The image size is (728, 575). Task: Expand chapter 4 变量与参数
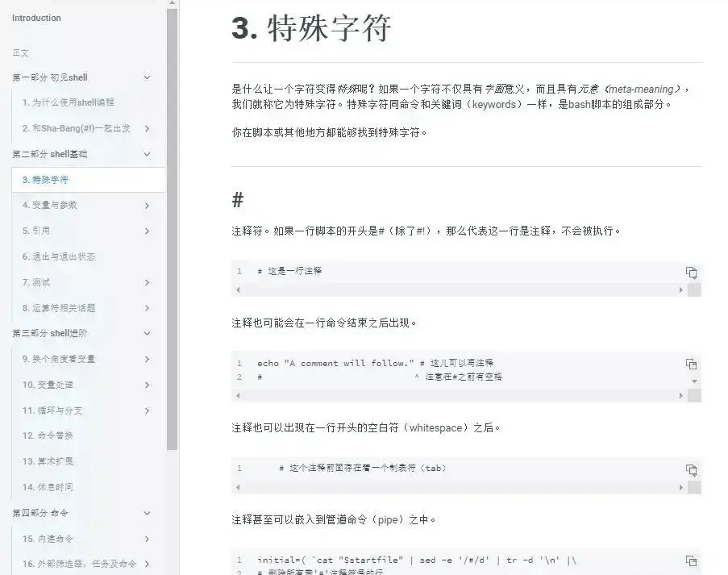click(x=147, y=205)
